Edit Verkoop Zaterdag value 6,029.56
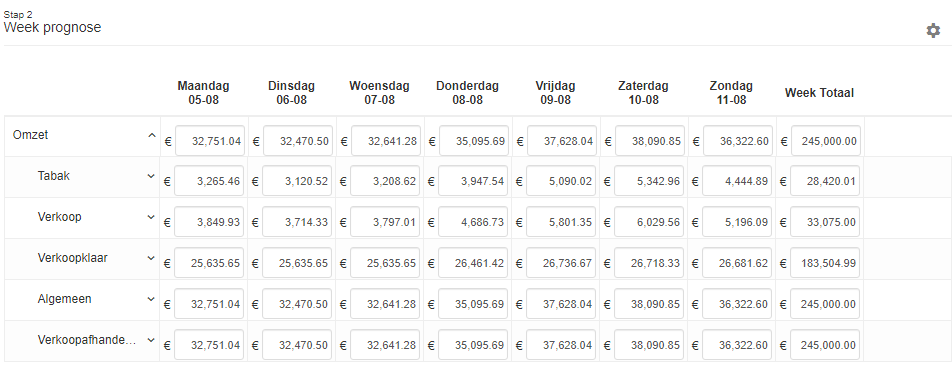This screenshot has width=952, height=374. click(650, 222)
